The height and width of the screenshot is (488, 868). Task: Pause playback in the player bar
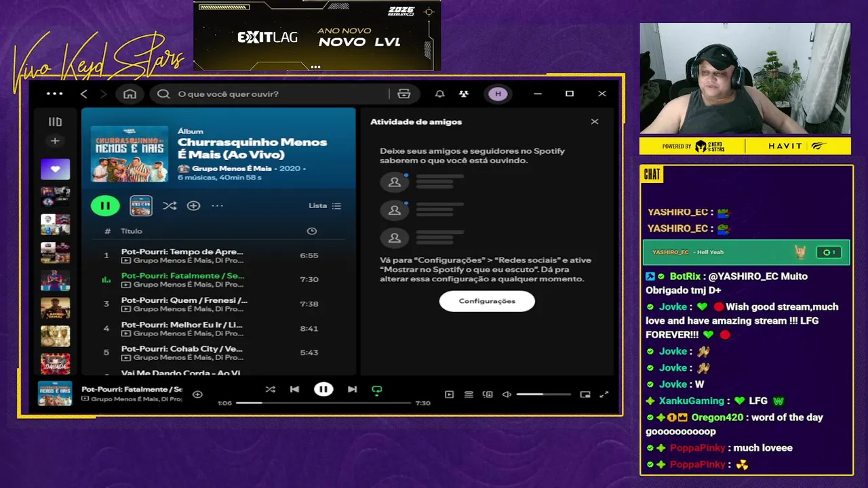tap(323, 390)
